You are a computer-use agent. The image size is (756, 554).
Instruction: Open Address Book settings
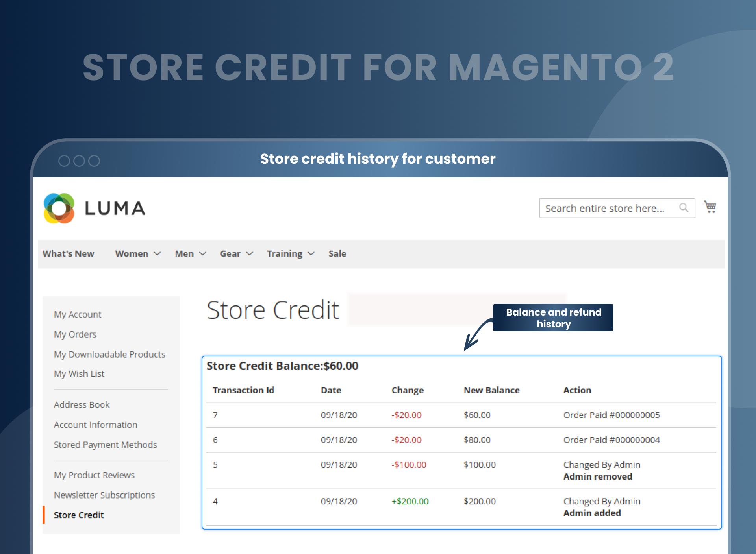click(x=82, y=404)
